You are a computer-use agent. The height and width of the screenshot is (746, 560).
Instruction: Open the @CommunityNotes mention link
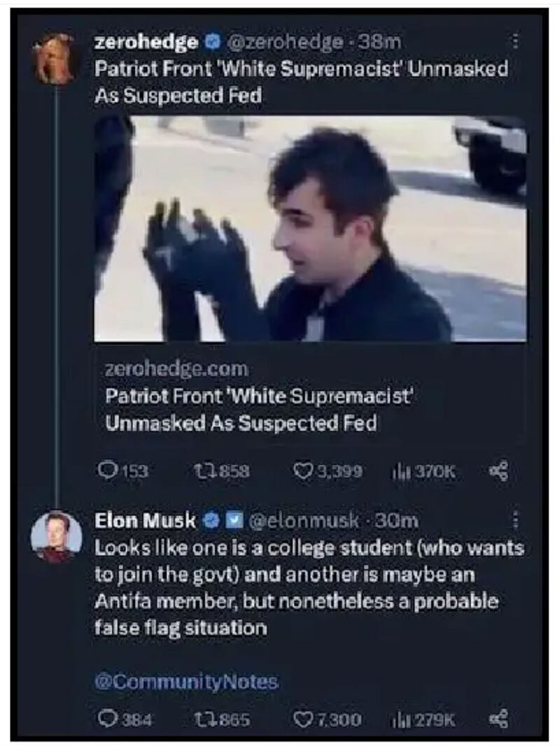[186, 681]
